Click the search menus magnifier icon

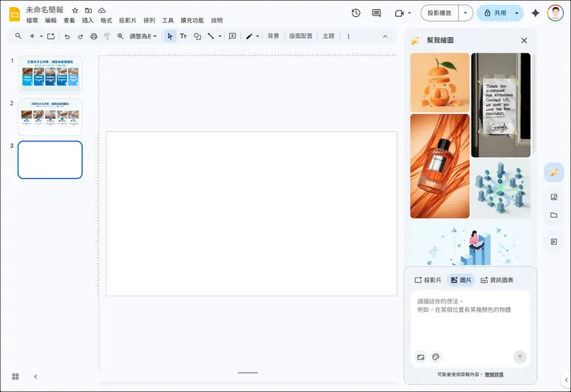[x=19, y=36]
